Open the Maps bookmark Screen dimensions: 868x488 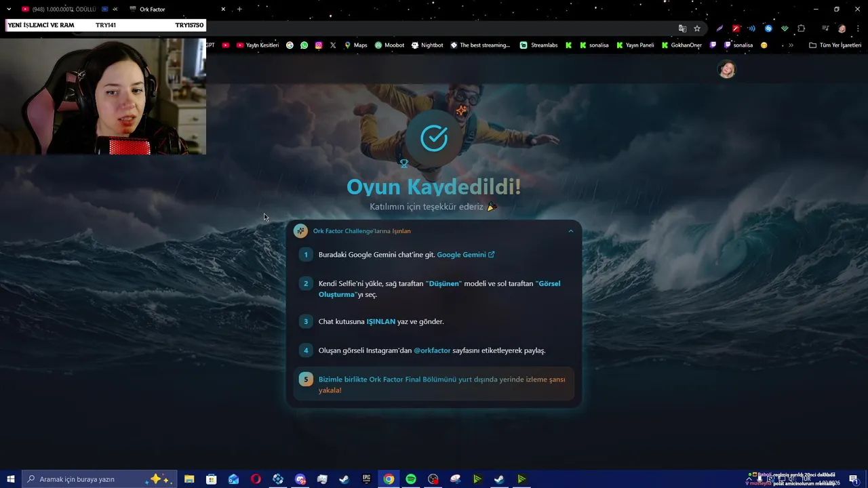point(355,45)
